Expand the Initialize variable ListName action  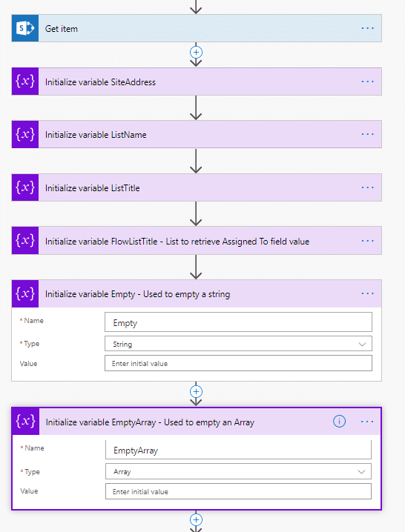(x=197, y=134)
